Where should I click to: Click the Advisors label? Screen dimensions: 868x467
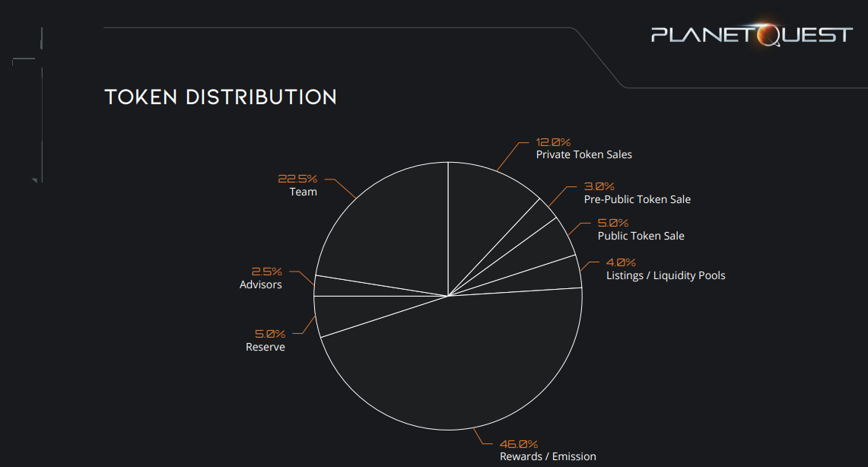[x=260, y=284]
